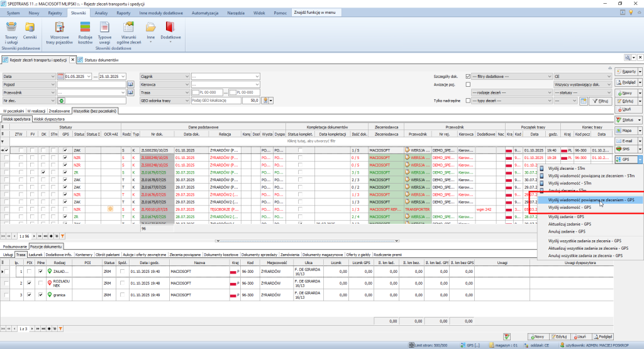Open Warunki ogólne zleceń
This screenshot has height=349, width=644.
129,28
